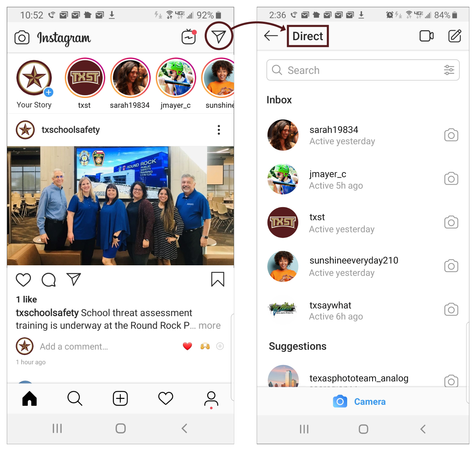
Task: Go back from the Direct screen
Action: click(x=271, y=36)
